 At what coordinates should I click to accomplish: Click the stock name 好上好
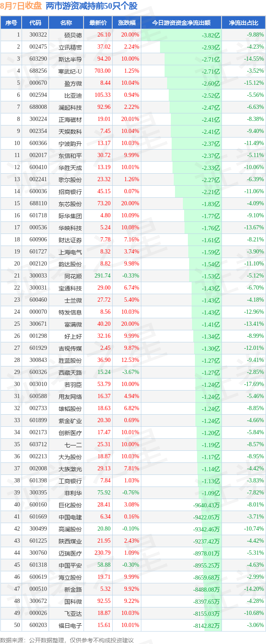[x=73, y=336]
